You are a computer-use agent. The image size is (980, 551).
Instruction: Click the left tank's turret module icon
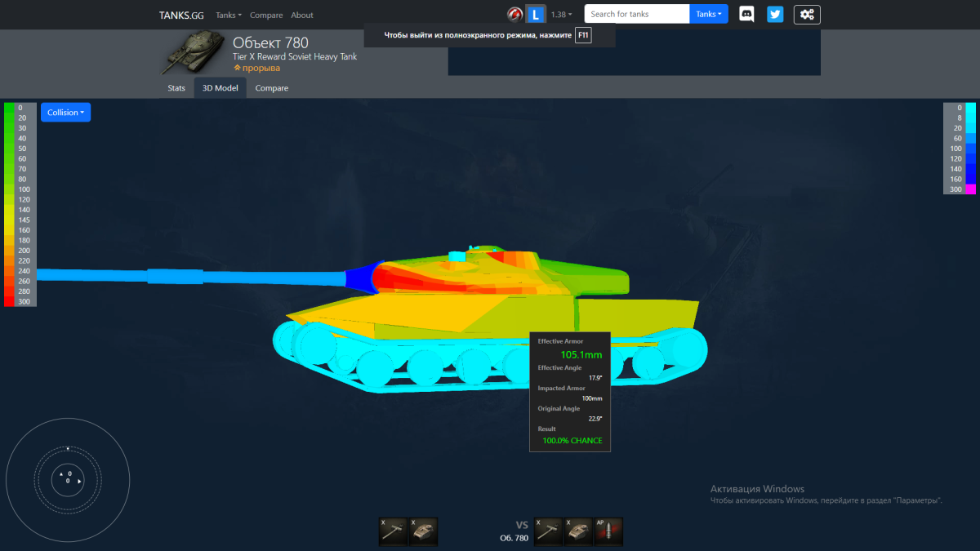point(423,531)
